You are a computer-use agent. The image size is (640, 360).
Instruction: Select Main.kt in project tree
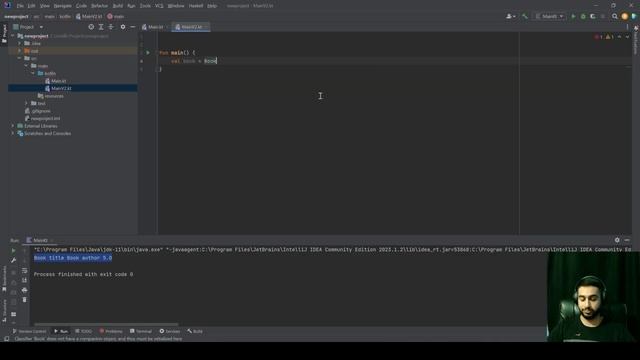(56, 81)
